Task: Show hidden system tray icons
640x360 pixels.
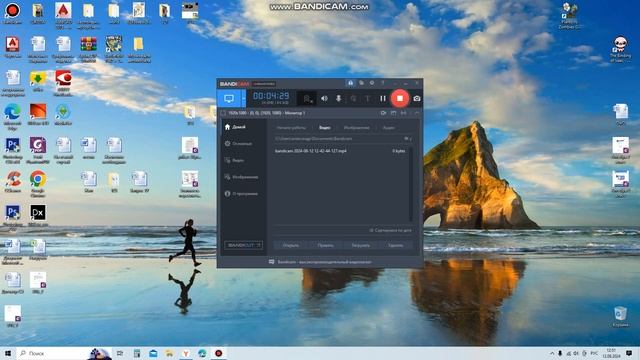Action: pyautogui.click(x=552, y=353)
